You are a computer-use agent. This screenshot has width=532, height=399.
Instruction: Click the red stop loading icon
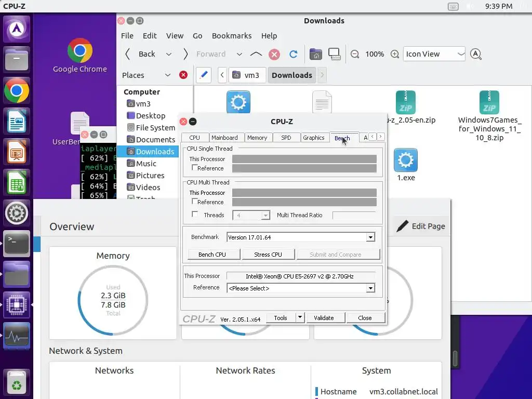[274, 54]
